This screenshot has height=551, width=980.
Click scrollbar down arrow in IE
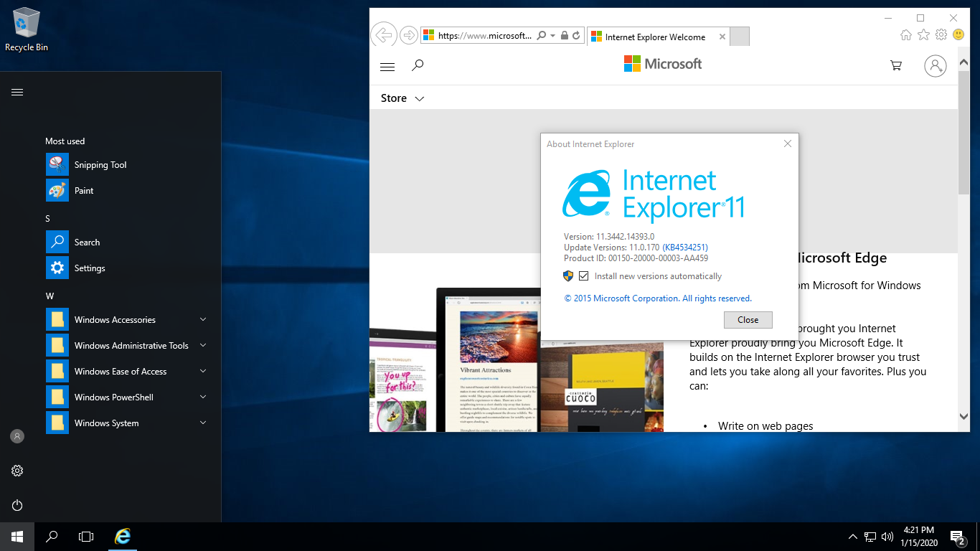coord(963,416)
